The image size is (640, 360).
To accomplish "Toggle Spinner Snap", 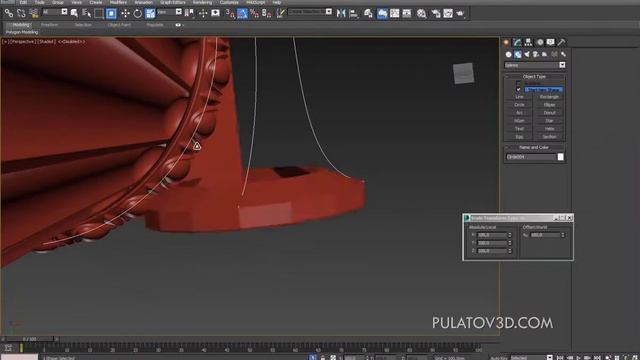I will click(x=267, y=13).
